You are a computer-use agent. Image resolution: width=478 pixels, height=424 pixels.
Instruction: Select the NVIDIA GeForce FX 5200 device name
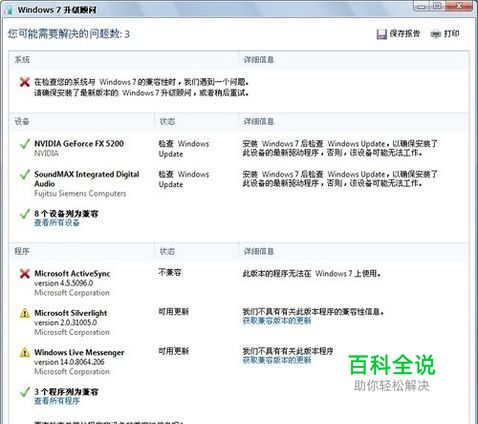point(79,144)
